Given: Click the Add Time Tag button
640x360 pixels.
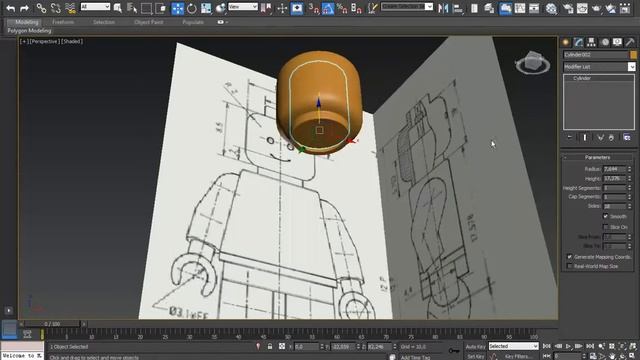Looking at the screenshot, I should 415,357.
